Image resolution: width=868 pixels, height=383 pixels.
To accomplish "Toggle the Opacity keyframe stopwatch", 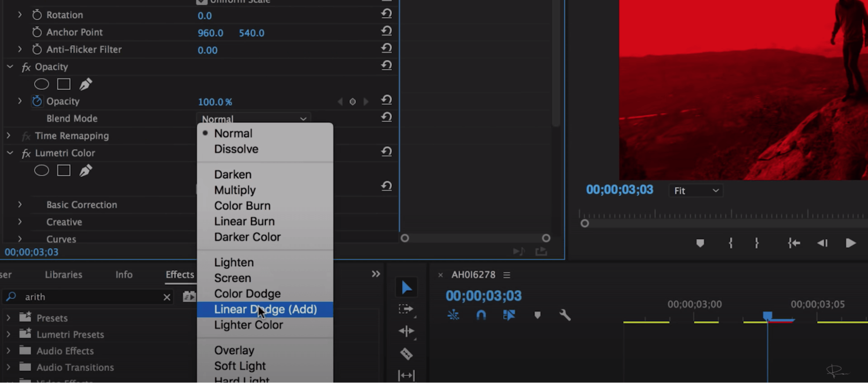I will (37, 101).
